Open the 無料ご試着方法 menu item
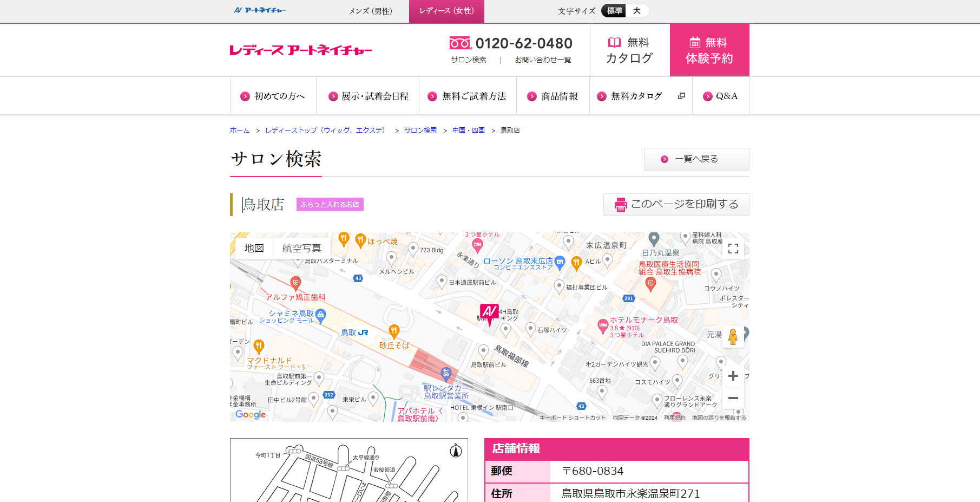The width and height of the screenshot is (980, 502). pyautogui.click(x=468, y=96)
